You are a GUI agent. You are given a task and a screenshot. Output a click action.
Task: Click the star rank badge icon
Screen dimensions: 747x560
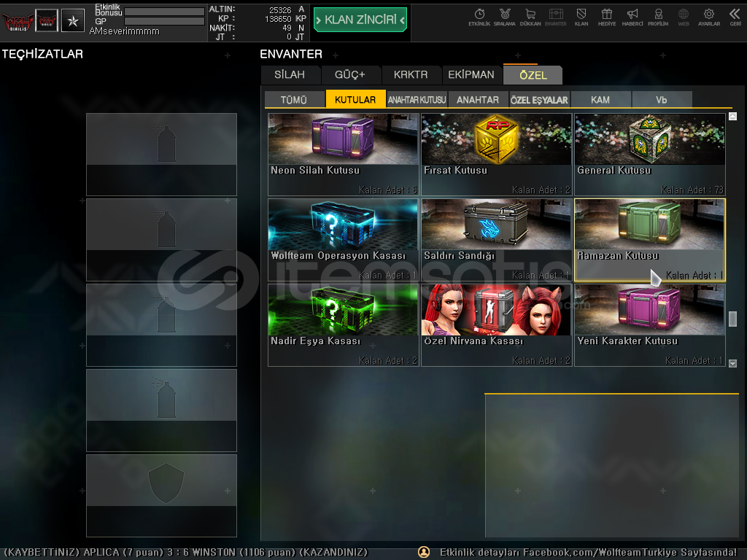coord(73,21)
